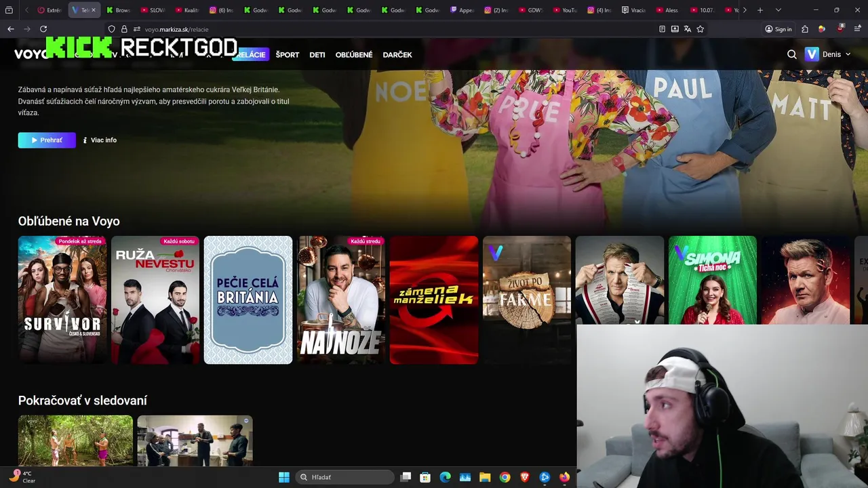
Task: Switch to the SLOVA browser tab
Action: (x=153, y=10)
